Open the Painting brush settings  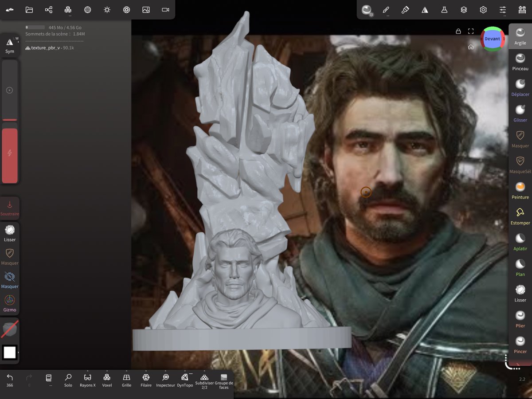[x=405, y=10]
